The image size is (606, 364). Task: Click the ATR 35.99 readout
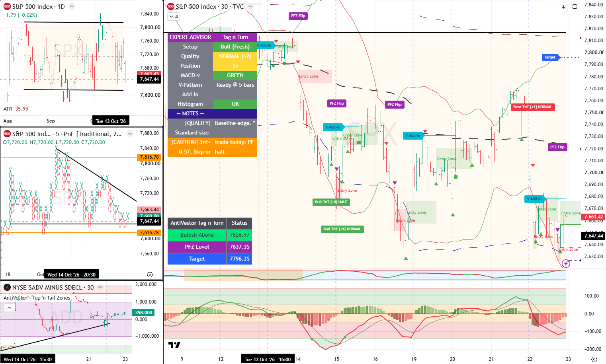[x=16, y=109]
